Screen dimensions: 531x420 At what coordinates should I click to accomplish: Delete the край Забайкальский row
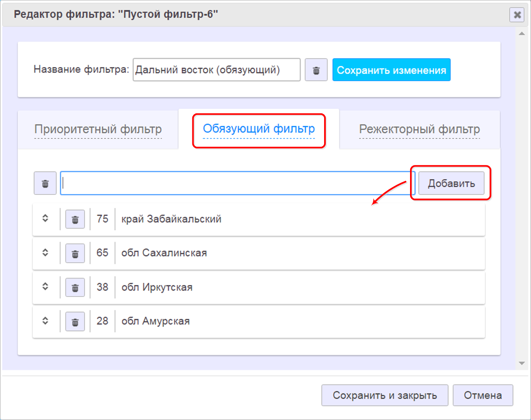75,219
